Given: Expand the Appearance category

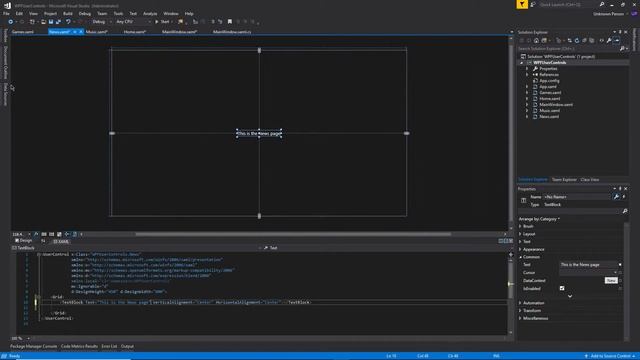Looking at the screenshot, I should [520, 249].
